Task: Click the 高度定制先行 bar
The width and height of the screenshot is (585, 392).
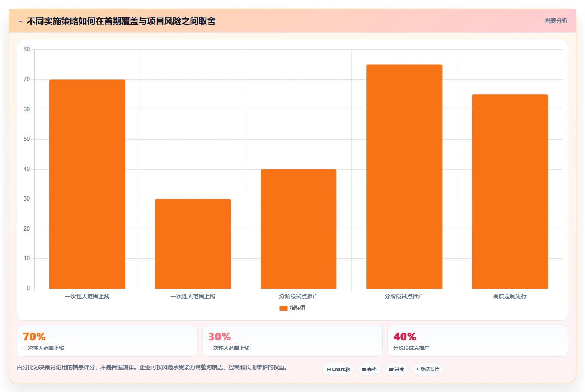Action: point(510,191)
